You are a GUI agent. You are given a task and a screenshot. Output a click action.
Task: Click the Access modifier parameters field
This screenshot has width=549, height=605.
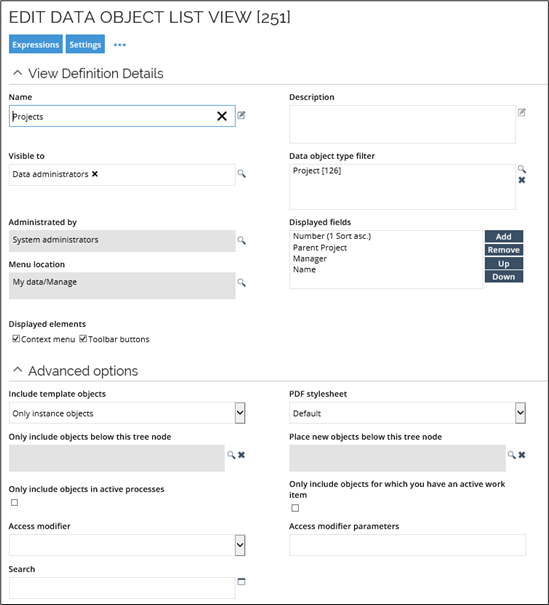[407, 545]
